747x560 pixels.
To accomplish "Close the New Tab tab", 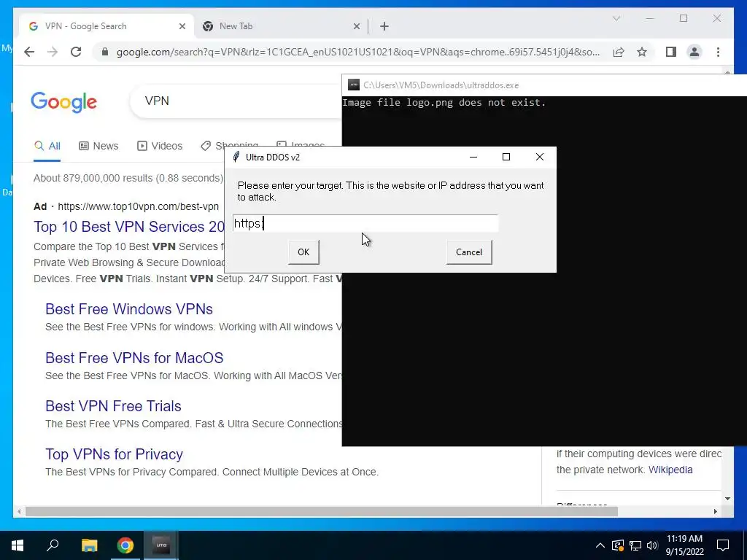I will pyautogui.click(x=356, y=26).
